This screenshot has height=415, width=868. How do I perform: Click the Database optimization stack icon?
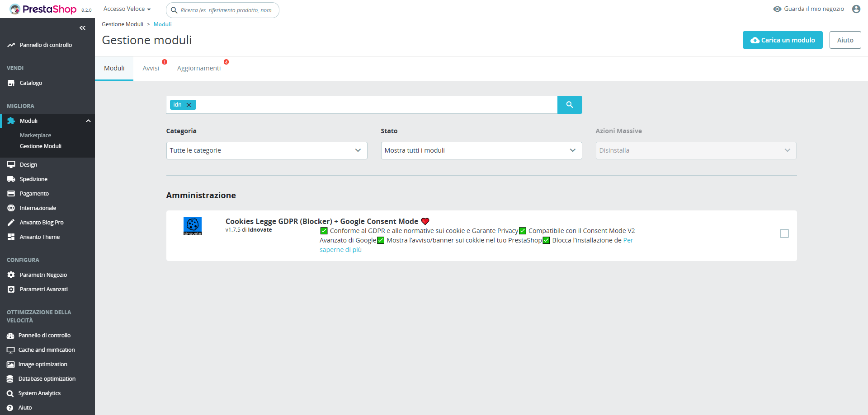click(x=10, y=379)
